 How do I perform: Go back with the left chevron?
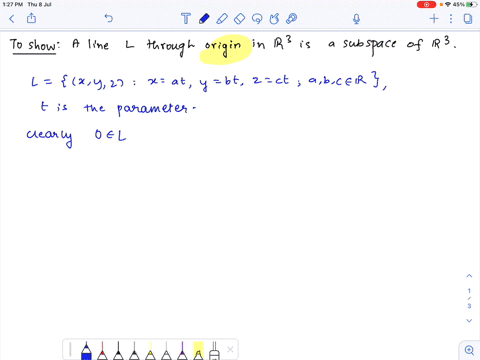tap(12, 19)
